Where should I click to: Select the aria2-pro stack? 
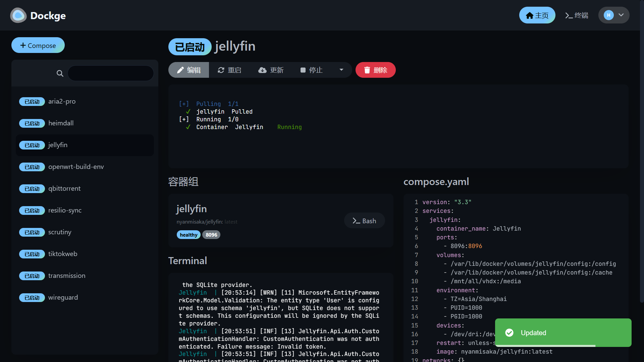coord(85,102)
